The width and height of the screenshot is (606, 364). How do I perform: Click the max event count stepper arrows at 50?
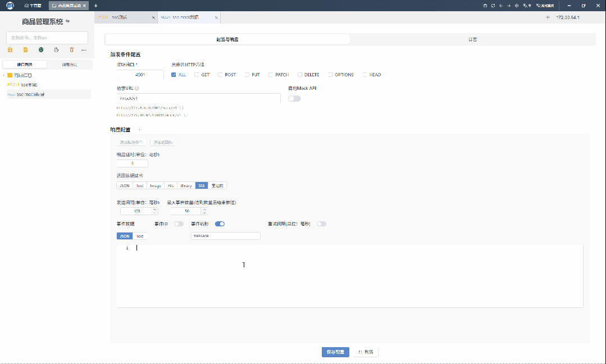pyautogui.click(x=205, y=211)
